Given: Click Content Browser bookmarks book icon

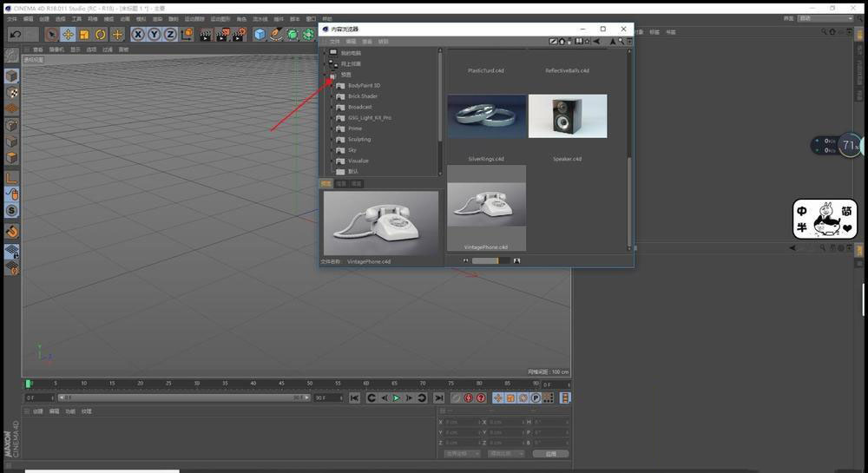Looking at the screenshot, I should point(578,42).
